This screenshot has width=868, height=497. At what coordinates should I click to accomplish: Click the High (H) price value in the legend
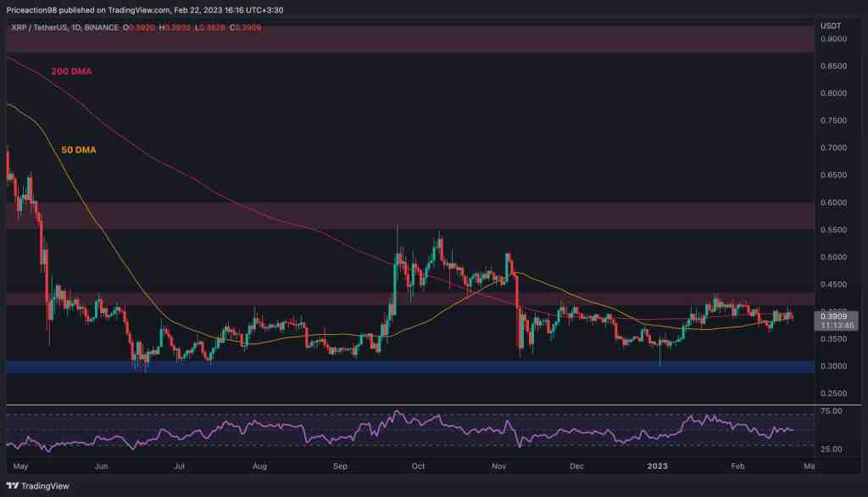click(x=177, y=27)
